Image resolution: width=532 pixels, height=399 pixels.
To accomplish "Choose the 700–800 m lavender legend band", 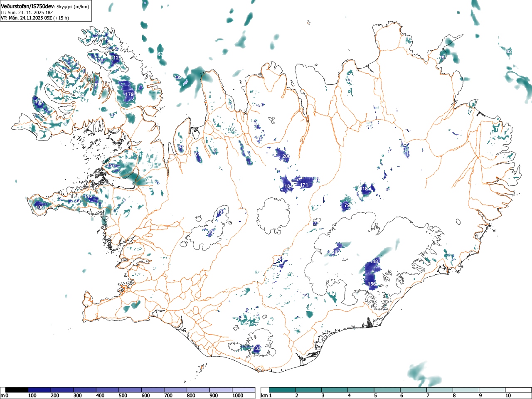I will (175, 390).
